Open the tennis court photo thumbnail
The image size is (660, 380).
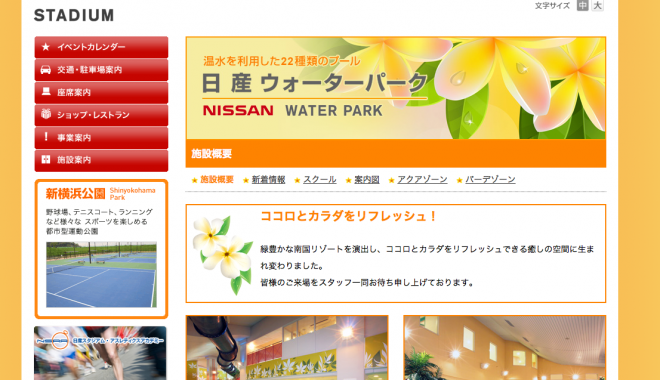click(101, 274)
